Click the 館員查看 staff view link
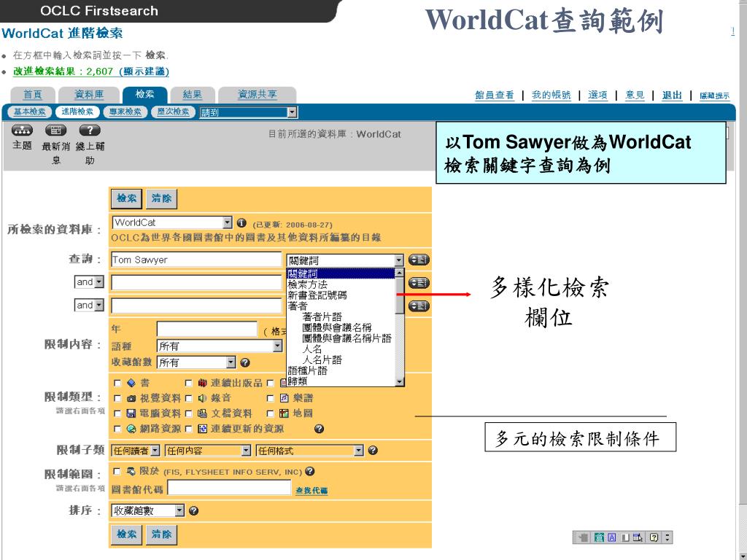747x560 pixels. pos(495,96)
